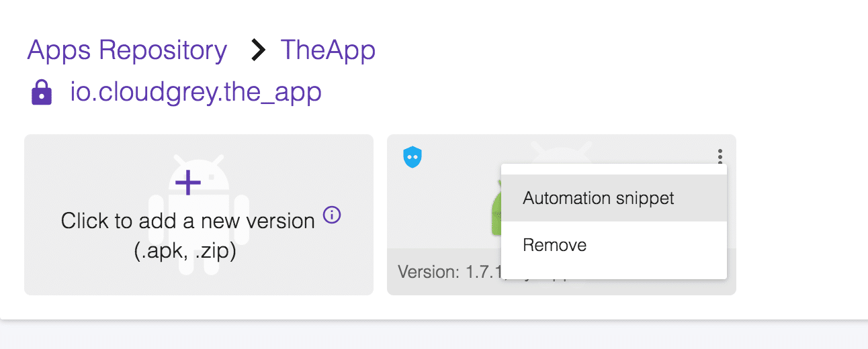Viewport: 868px width, 349px height.
Task: Click the '(.apk, .zip)' file type label
Action: coord(185,254)
